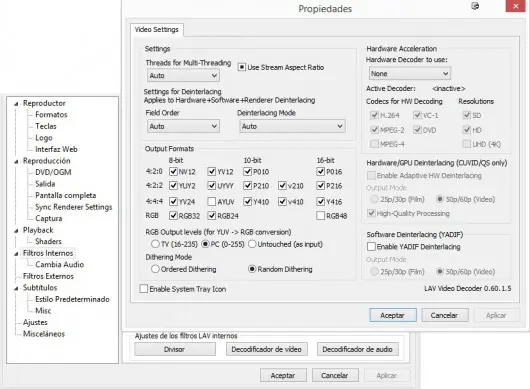Choose Random Dithering mode
The width and height of the screenshot is (530, 389).
coord(252,269)
